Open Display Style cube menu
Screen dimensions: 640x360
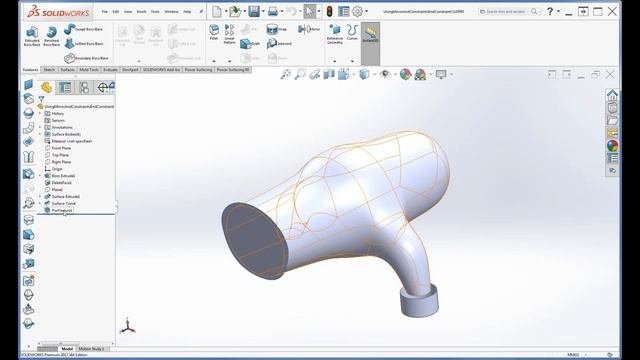(364, 74)
